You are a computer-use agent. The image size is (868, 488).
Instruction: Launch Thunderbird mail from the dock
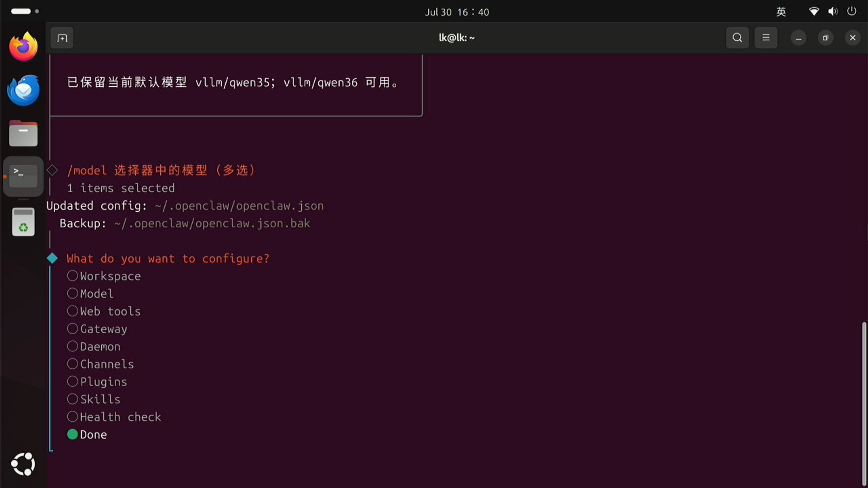coord(23,90)
